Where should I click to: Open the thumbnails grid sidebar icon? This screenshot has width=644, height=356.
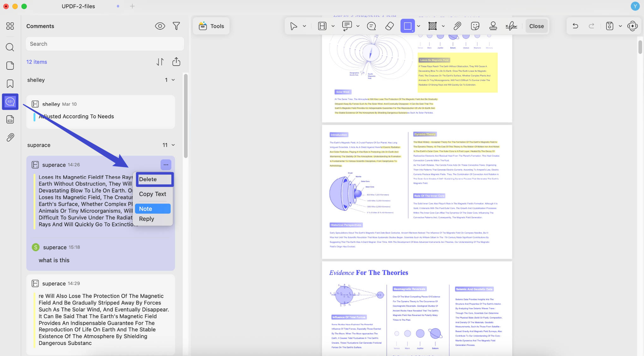(x=10, y=26)
